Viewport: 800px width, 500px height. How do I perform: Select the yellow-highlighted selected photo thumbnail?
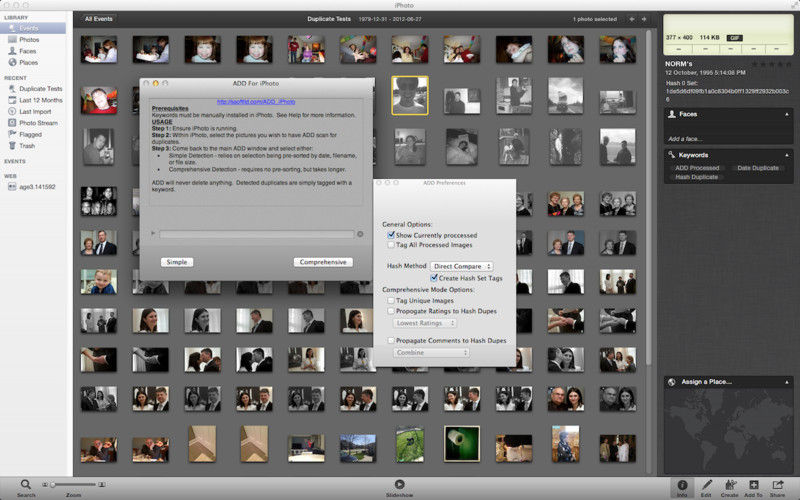[410, 96]
